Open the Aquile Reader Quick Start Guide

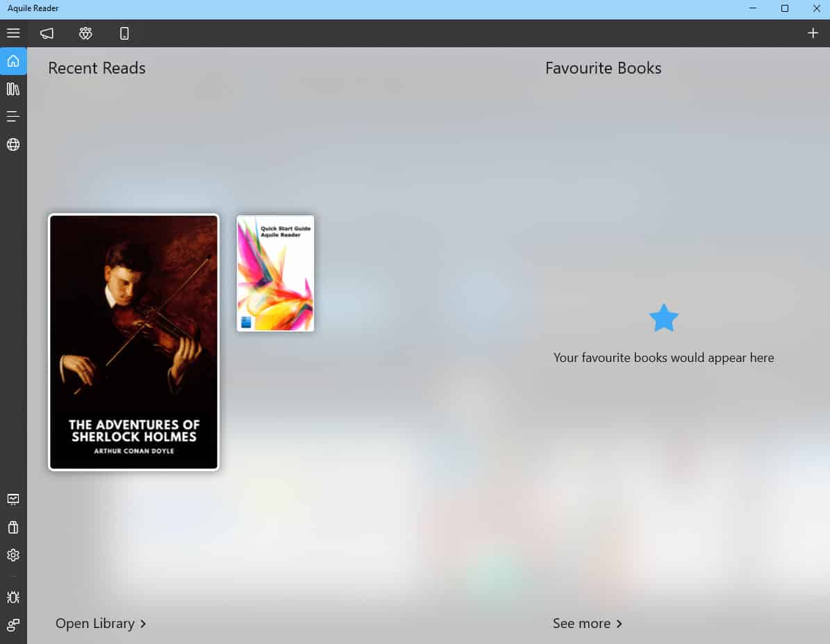(x=275, y=272)
